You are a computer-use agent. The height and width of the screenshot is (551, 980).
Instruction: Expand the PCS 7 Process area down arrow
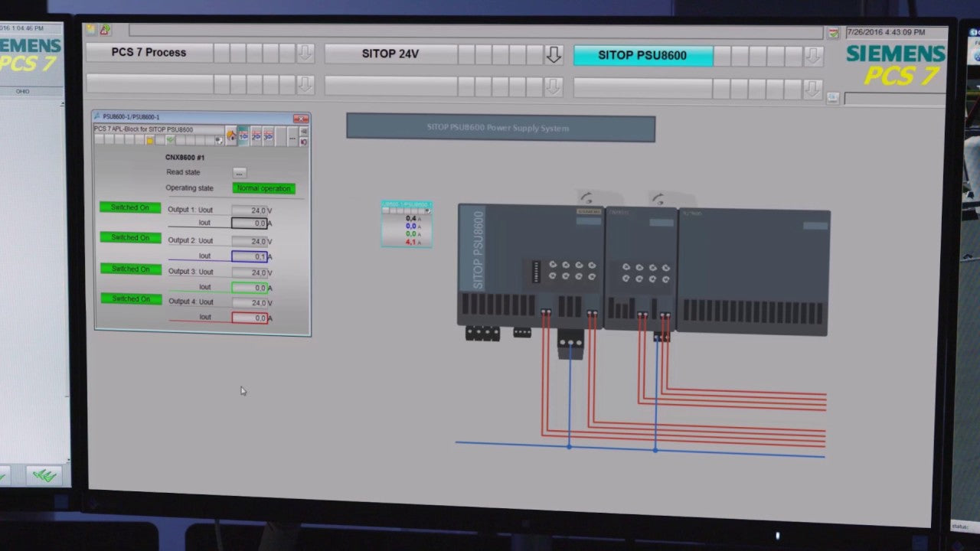click(x=305, y=54)
